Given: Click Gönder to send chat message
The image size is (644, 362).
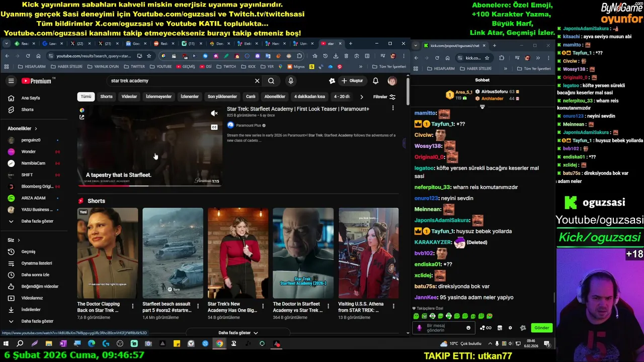Looking at the screenshot, I should point(541,328).
